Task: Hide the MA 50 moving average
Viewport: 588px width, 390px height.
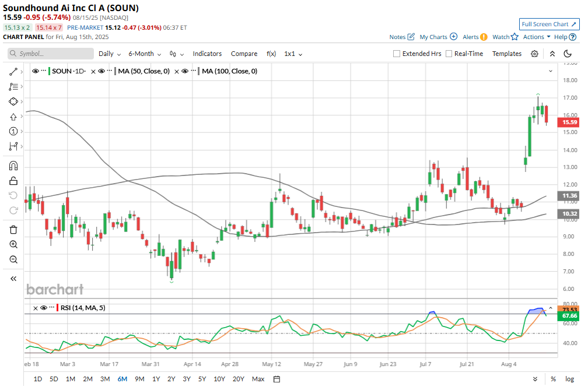Action: (x=101, y=71)
